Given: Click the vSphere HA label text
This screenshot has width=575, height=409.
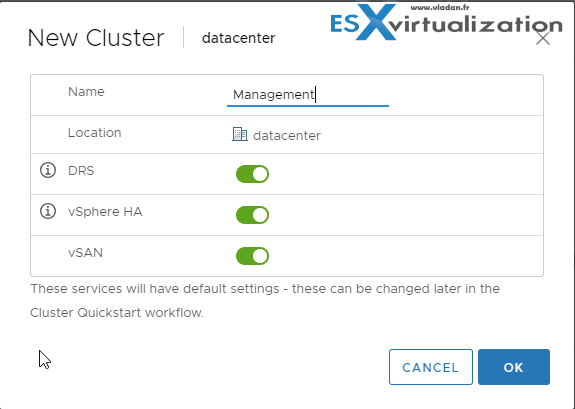Looking at the screenshot, I should (x=105, y=212).
